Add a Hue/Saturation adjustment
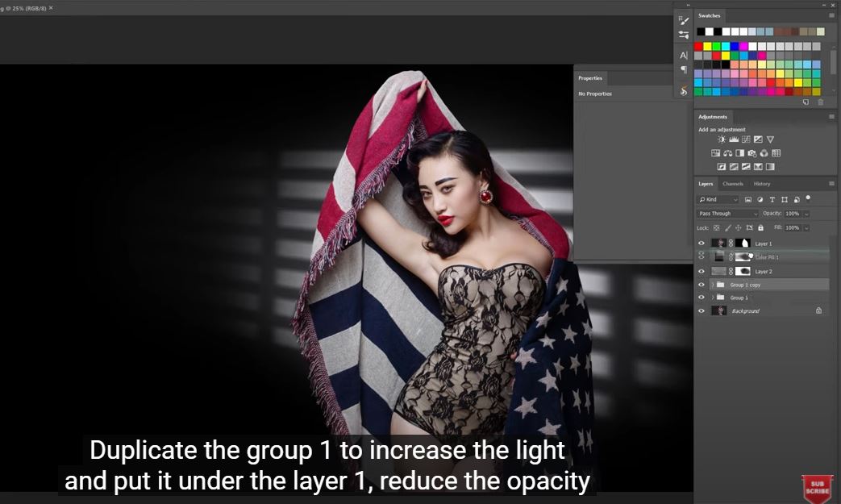 [x=715, y=153]
